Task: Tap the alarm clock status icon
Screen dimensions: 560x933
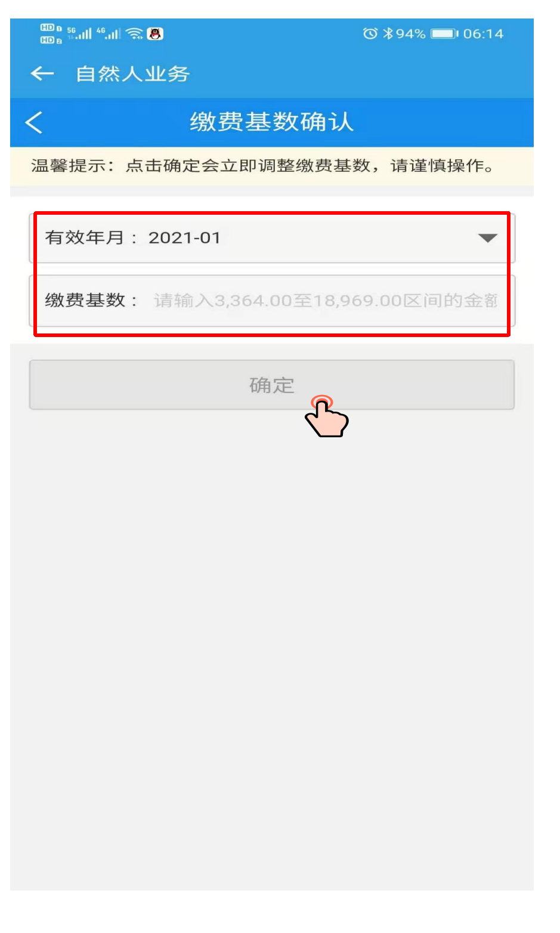Action: pyautogui.click(x=370, y=34)
